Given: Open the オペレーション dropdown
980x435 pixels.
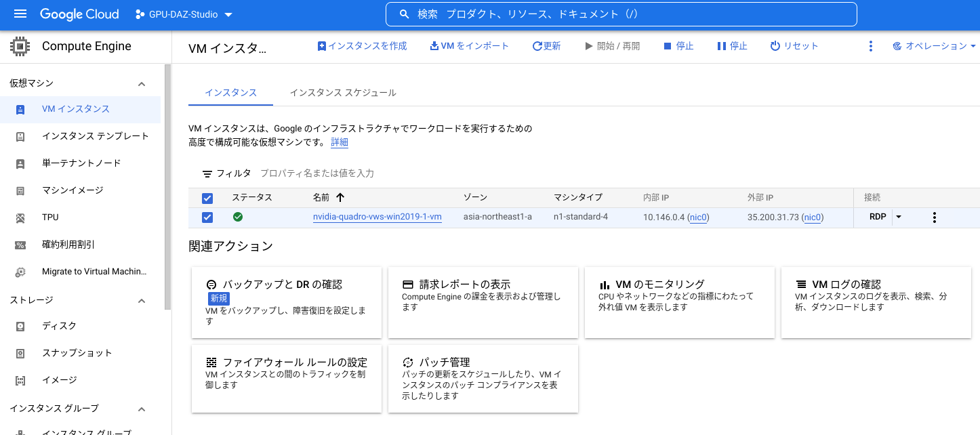Looking at the screenshot, I should [x=935, y=46].
